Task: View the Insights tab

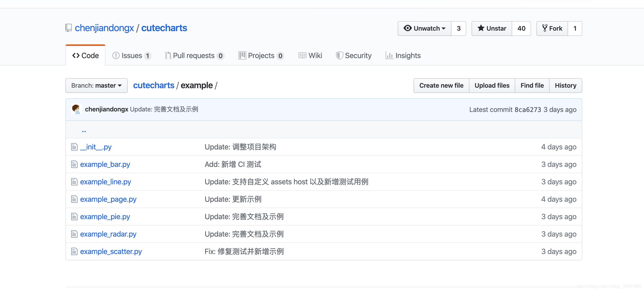Action: pos(403,55)
